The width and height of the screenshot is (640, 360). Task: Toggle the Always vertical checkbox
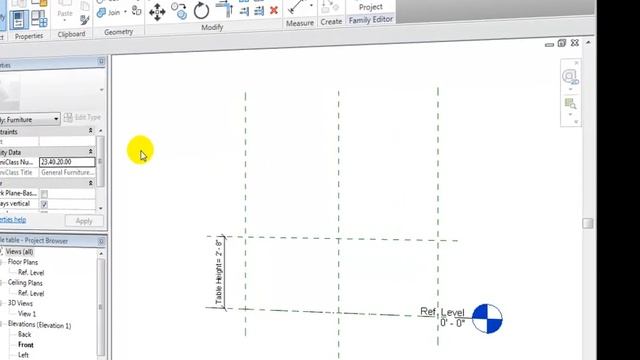point(44,204)
